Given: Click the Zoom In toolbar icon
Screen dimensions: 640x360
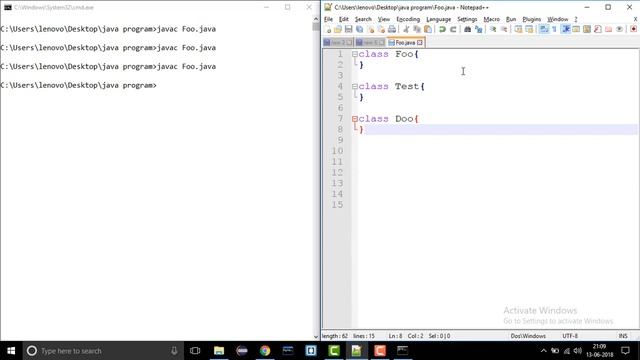Looking at the screenshot, I should [x=493, y=29].
